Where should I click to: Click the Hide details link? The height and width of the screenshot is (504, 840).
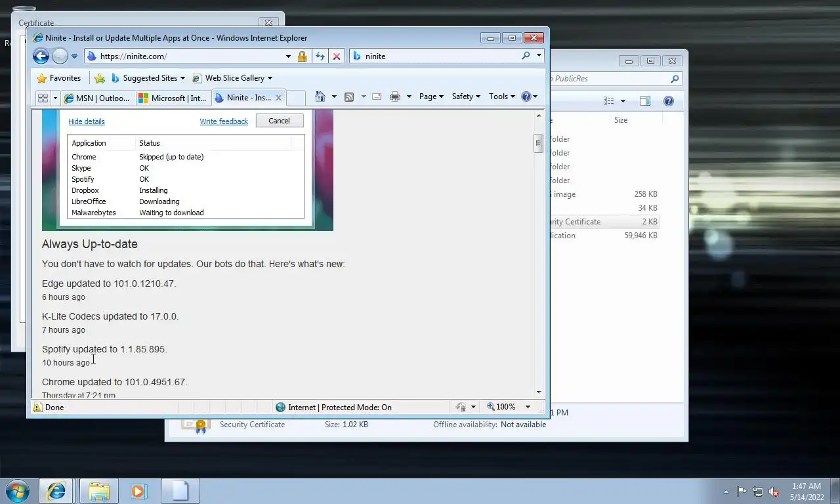87,121
